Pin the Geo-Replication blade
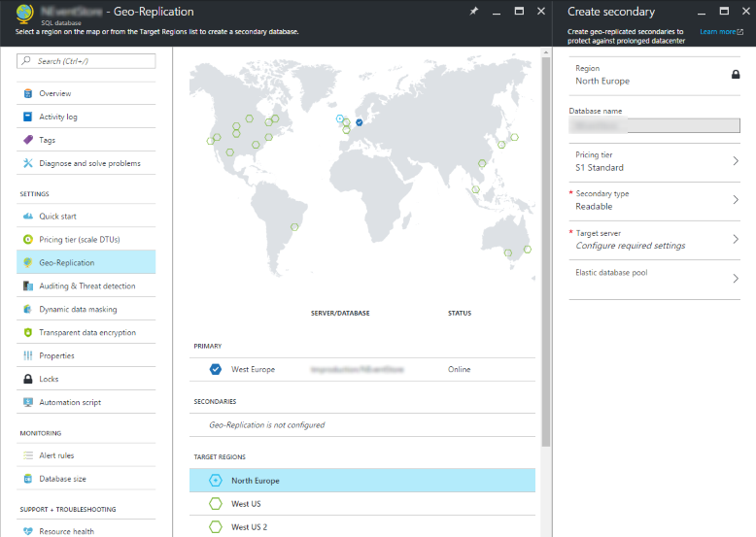This screenshot has width=756, height=537. (474, 11)
